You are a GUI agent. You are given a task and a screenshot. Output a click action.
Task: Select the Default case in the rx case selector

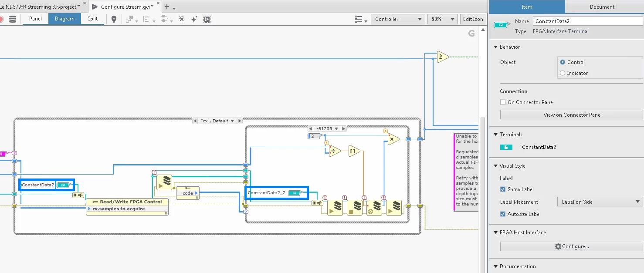217,121
